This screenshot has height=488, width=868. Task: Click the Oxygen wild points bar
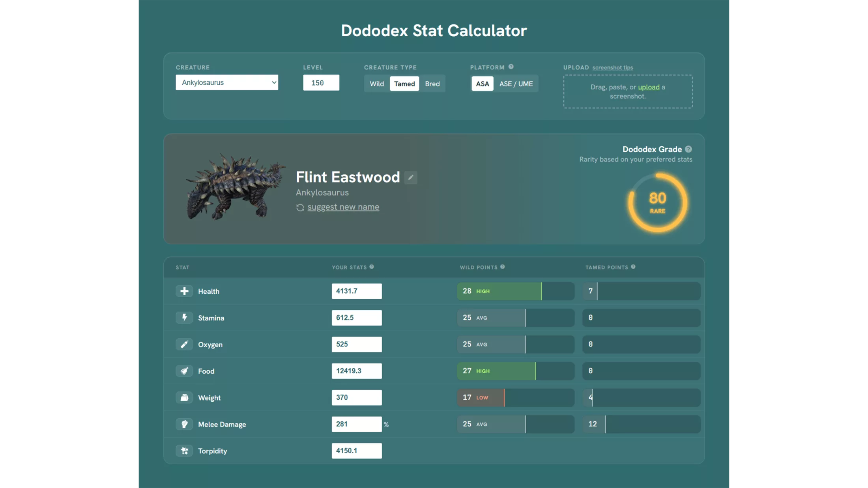click(516, 344)
